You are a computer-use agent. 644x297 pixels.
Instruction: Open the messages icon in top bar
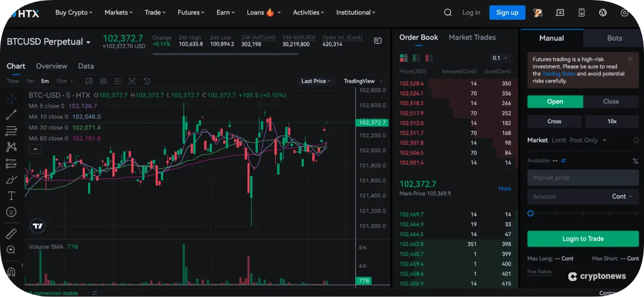tap(560, 12)
